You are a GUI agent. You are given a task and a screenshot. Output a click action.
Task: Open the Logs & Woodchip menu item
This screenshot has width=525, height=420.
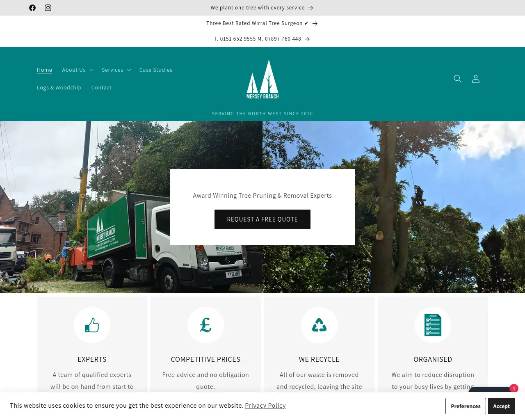pos(59,88)
